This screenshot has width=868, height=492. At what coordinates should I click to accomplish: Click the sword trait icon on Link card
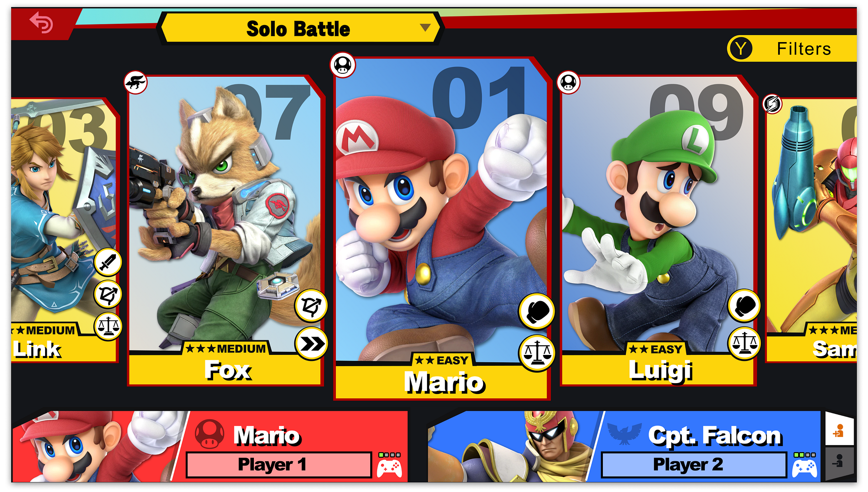point(108,262)
